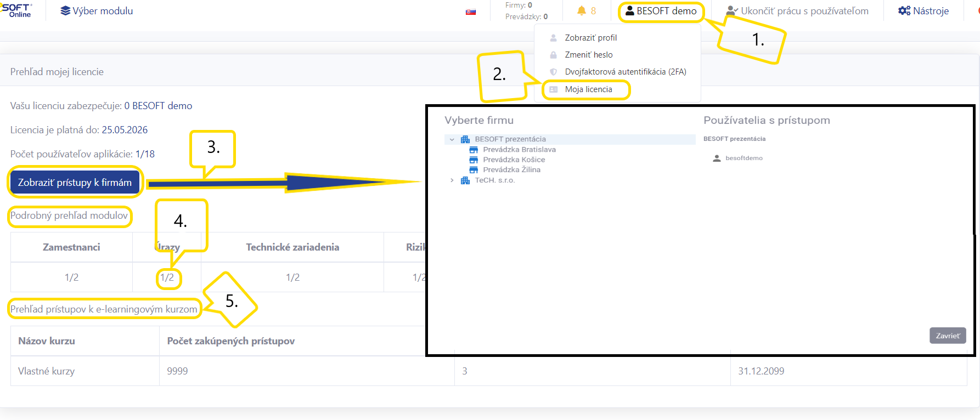Expand the TeCH. s.r.o. tree node
The image size is (980, 420).
[x=452, y=180]
